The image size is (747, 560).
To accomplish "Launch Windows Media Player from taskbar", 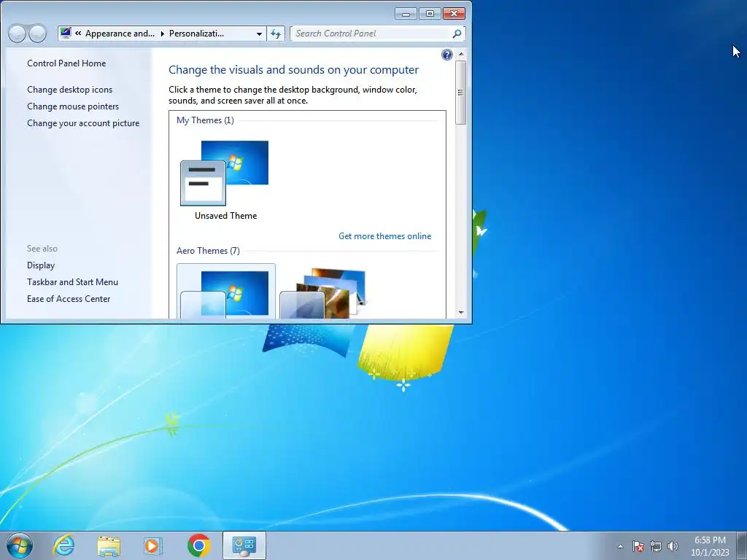I will click(x=152, y=545).
